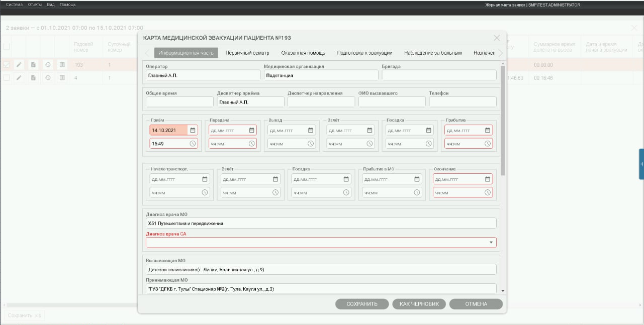
Task: Click the Отмена button
Action: 476,304
